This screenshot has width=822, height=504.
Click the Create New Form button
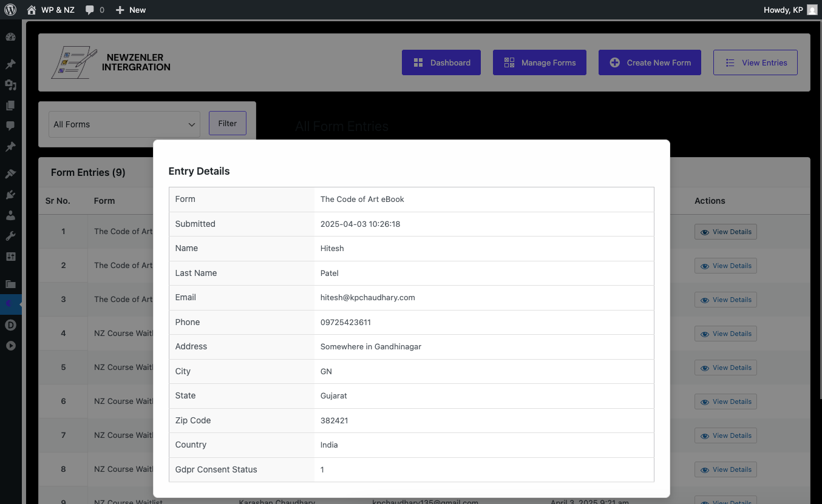click(x=650, y=62)
